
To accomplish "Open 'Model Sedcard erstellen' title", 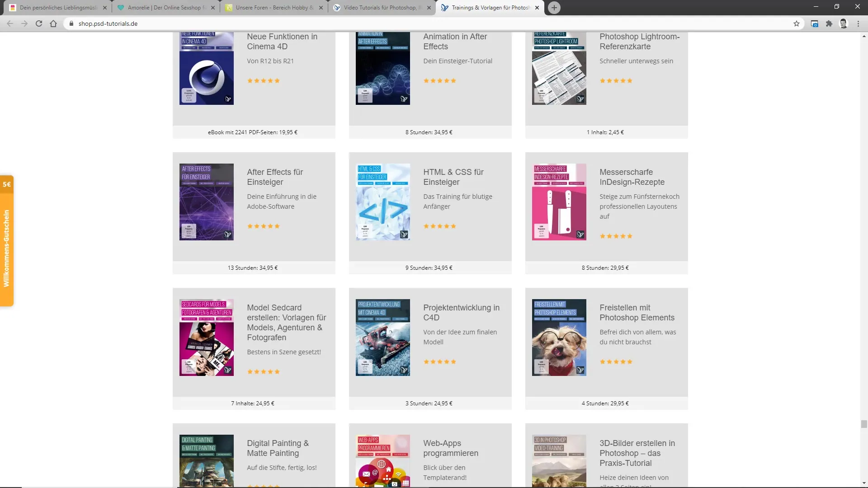I will [286, 323].
